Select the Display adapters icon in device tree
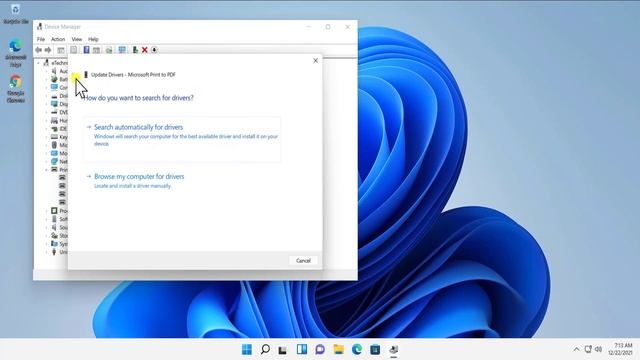The height and width of the screenshot is (360, 640). click(x=54, y=104)
